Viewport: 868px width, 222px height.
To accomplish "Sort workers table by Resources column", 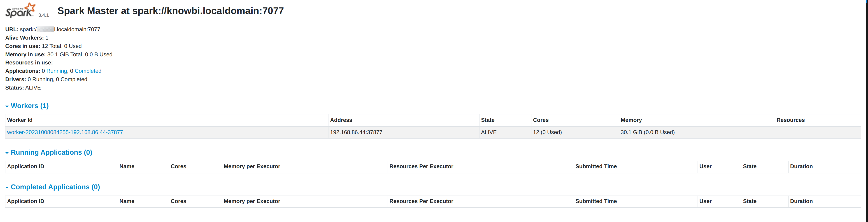I will pos(790,120).
